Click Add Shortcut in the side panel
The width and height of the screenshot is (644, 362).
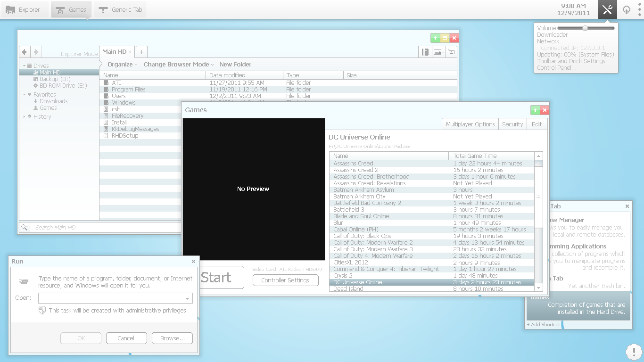tap(544, 324)
